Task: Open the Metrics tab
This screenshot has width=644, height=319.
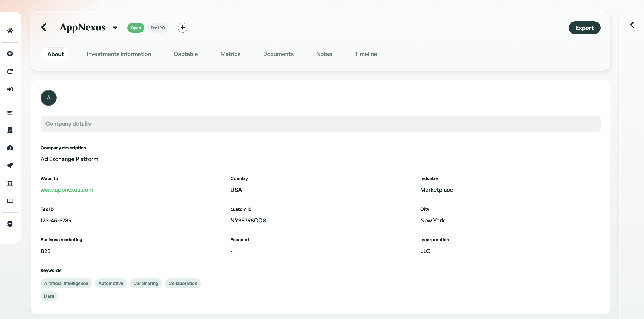Action: [231, 54]
